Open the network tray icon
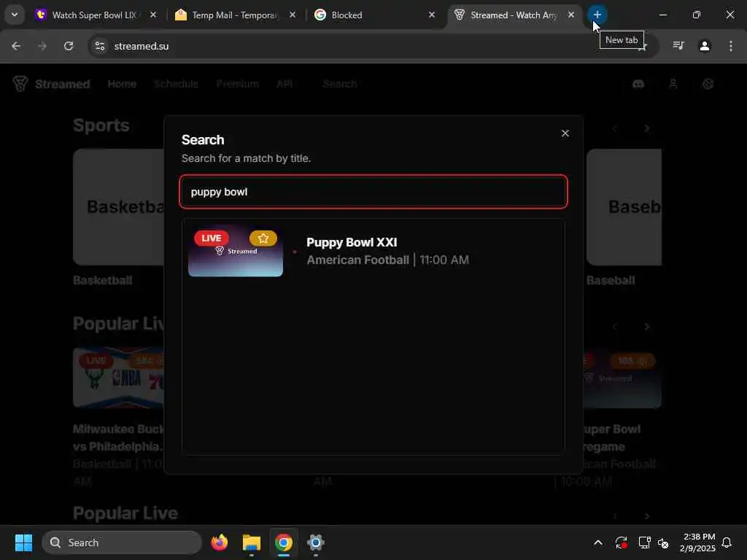Image resolution: width=747 pixels, height=560 pixels. pos(644,542)
